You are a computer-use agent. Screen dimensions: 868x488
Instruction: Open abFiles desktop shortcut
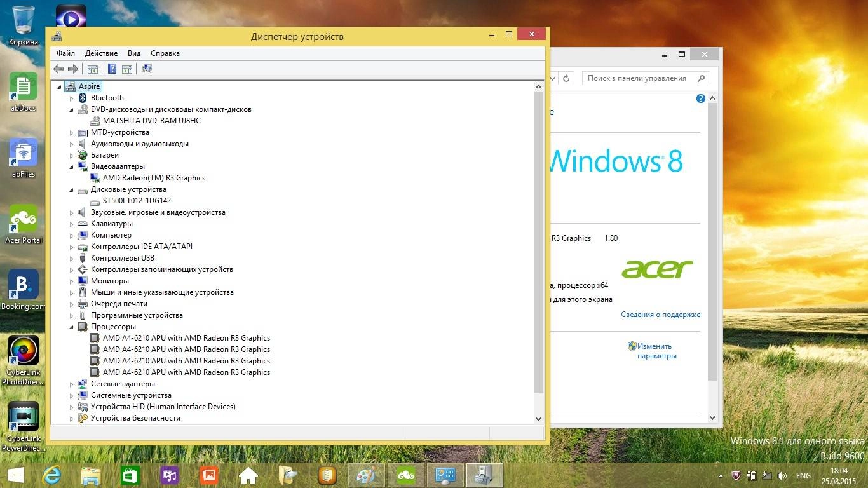(23, 158)
